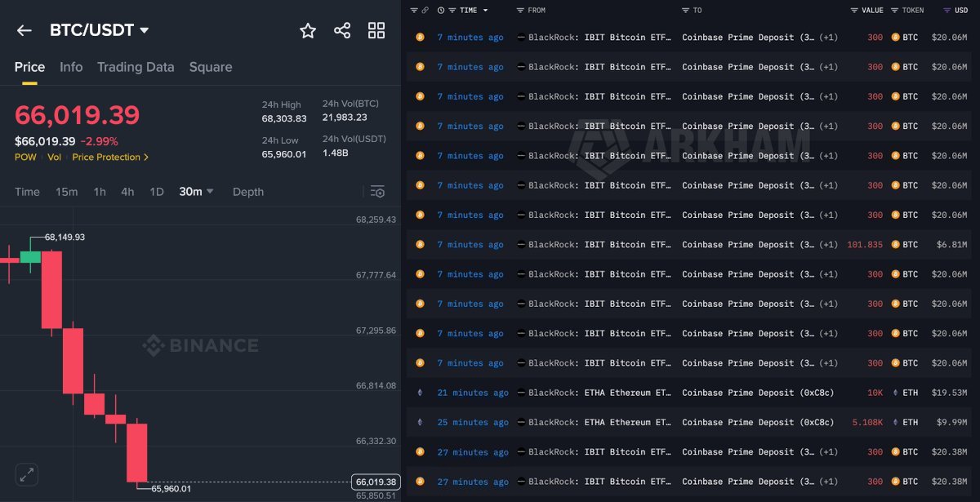Expand chart to fullscreen
This screenshot has height=502, width=980.
27,473
